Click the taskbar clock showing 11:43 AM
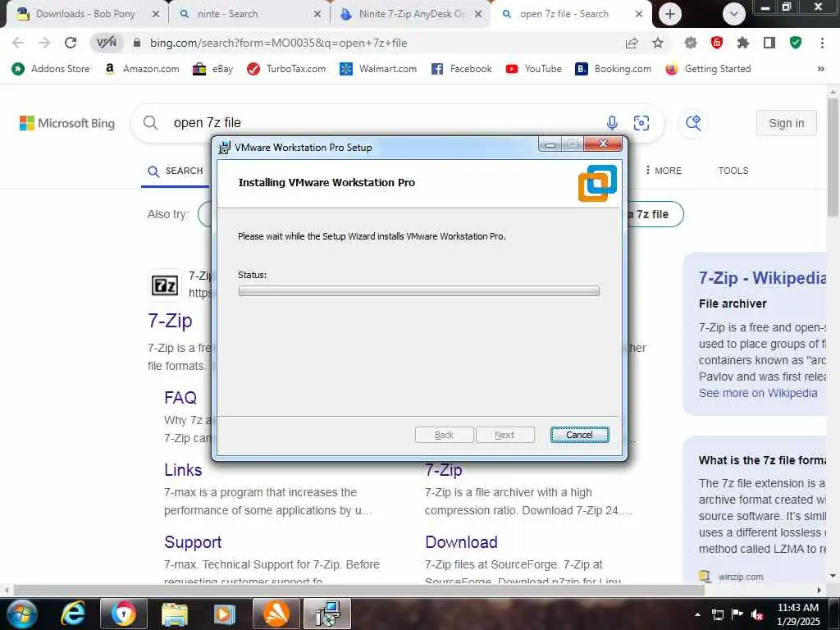 [x=798, y=614]
